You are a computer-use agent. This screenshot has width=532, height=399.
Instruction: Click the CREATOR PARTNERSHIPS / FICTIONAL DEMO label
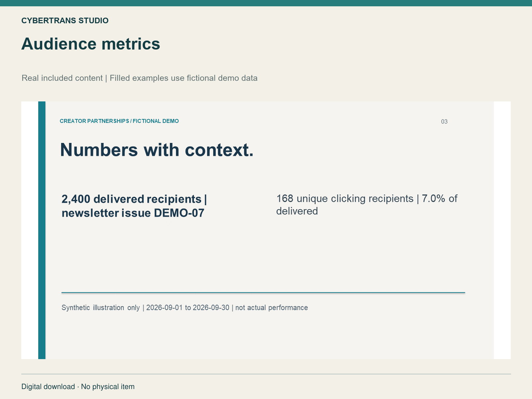click(119, 121)
